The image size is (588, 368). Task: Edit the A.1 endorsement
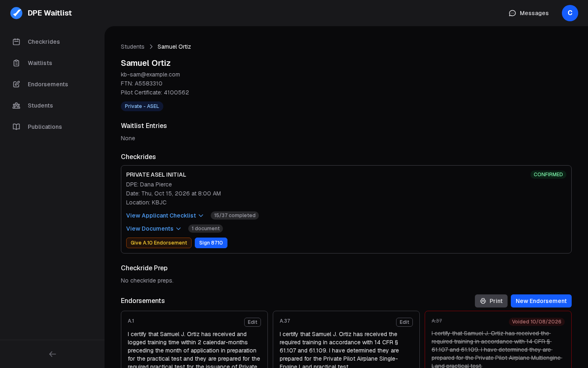pos(252,322)
